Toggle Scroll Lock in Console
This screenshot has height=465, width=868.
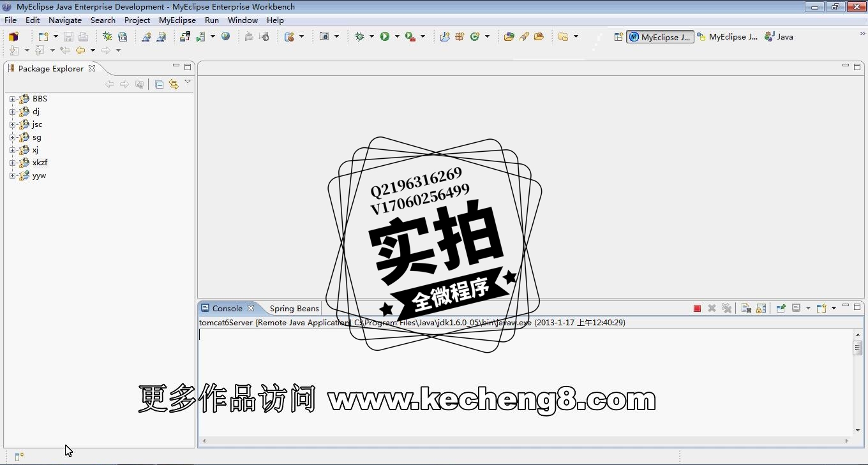(761, 308)
